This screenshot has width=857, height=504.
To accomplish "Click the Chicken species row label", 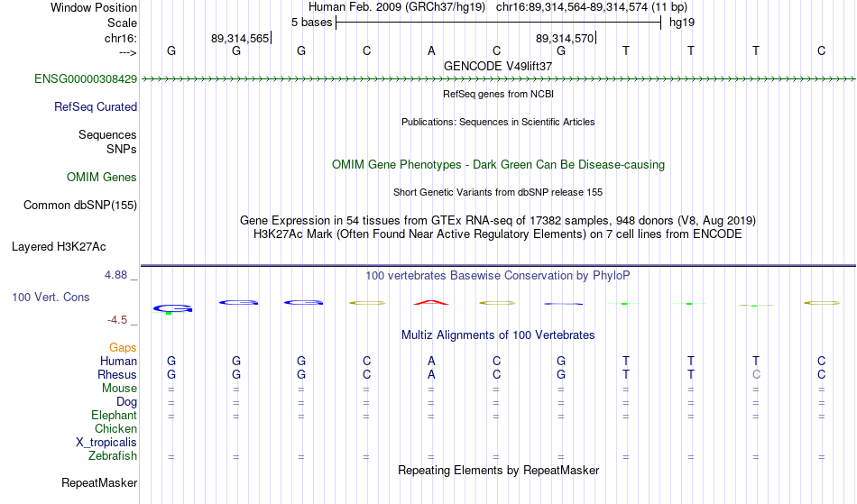I will pos(115,428).
